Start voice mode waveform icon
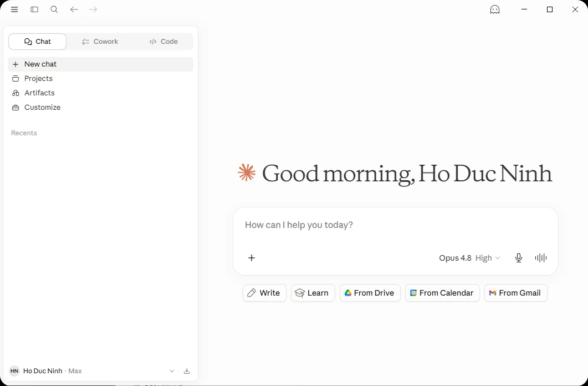 point(541,258)
